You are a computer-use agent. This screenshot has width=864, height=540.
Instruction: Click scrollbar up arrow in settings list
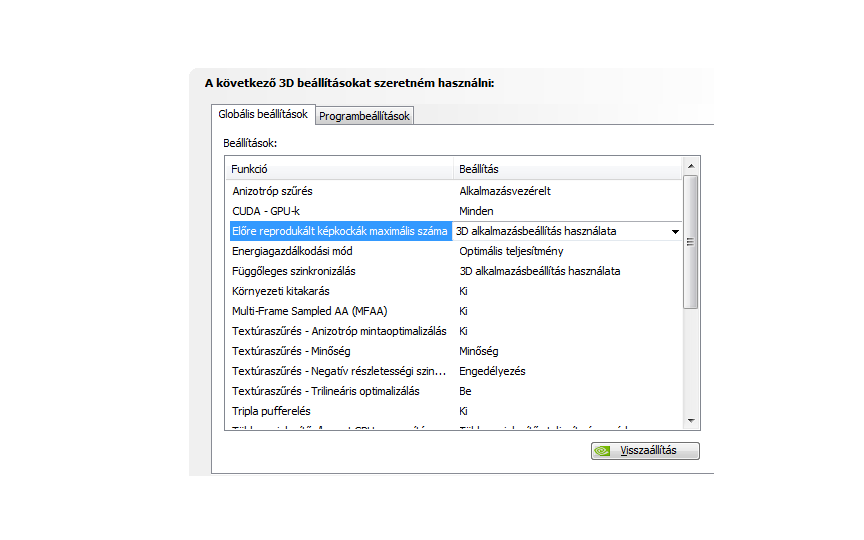click(691, 166)
